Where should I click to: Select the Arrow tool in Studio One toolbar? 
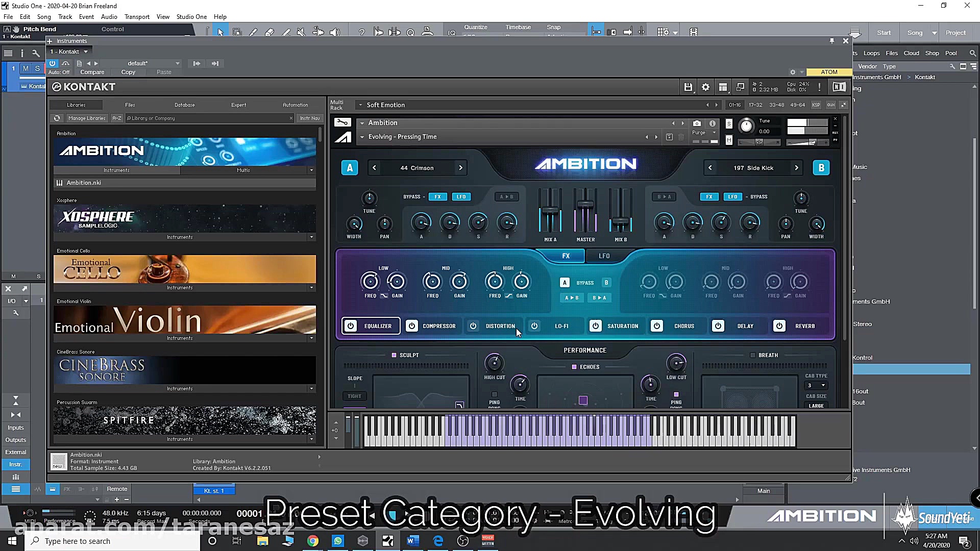click(x=220, y=31)
